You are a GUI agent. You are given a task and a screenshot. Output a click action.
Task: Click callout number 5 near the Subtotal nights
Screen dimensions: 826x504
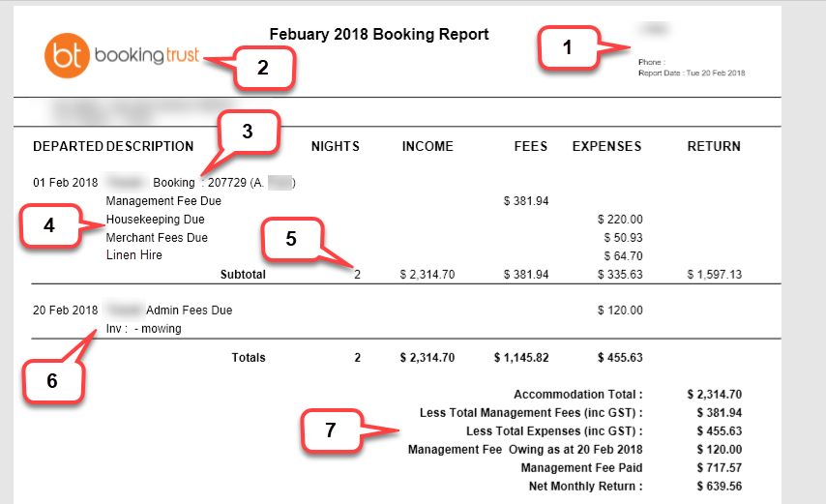point(290,237)
